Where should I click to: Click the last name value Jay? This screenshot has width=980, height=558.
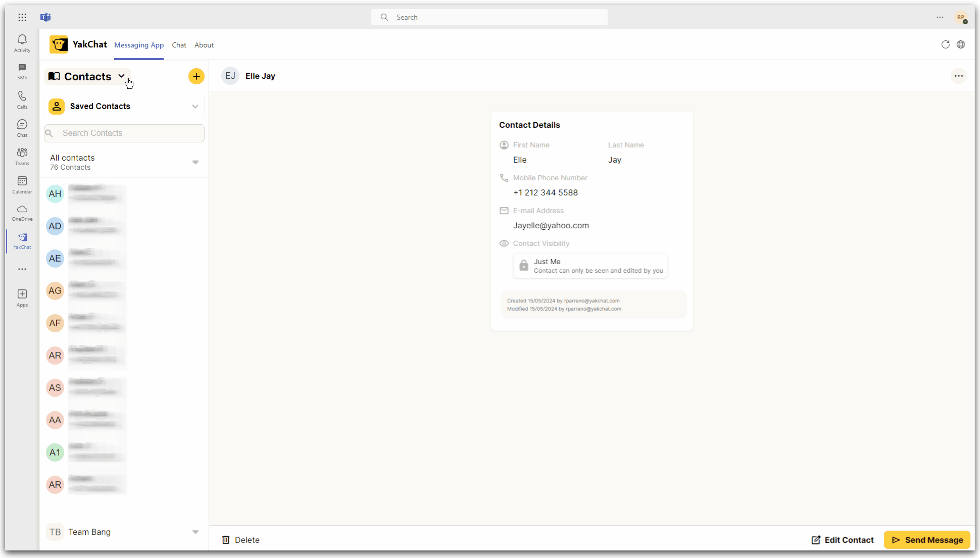(615, 160)
